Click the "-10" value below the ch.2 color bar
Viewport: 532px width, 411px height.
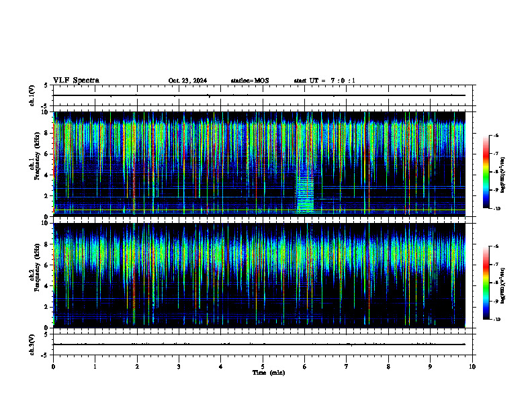pos(496,320)
